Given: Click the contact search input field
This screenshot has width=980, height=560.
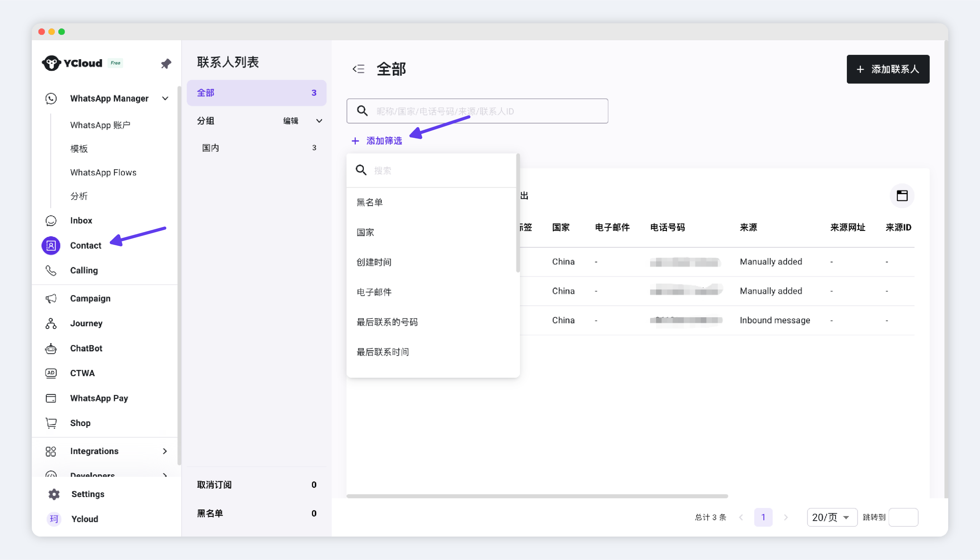Looking at the screenshot, I should 477,111.
